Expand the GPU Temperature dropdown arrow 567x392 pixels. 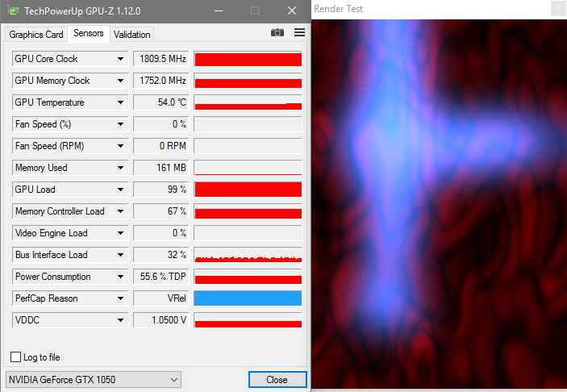120,102
